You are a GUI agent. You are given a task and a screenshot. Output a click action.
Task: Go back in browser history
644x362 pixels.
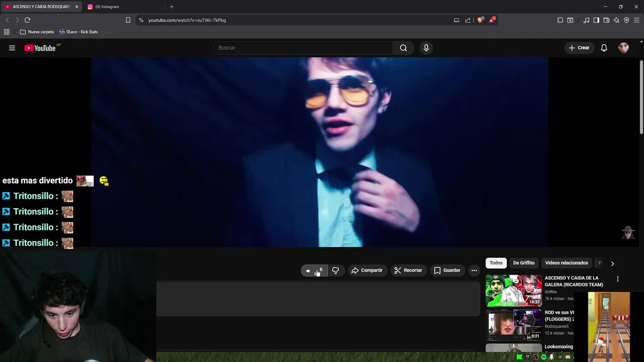click(7, 20)
